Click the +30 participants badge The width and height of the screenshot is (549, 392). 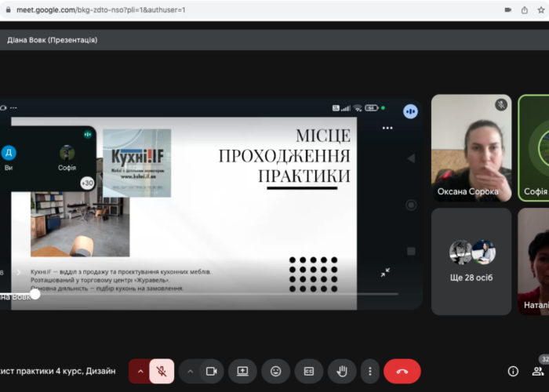click(87, 183)
